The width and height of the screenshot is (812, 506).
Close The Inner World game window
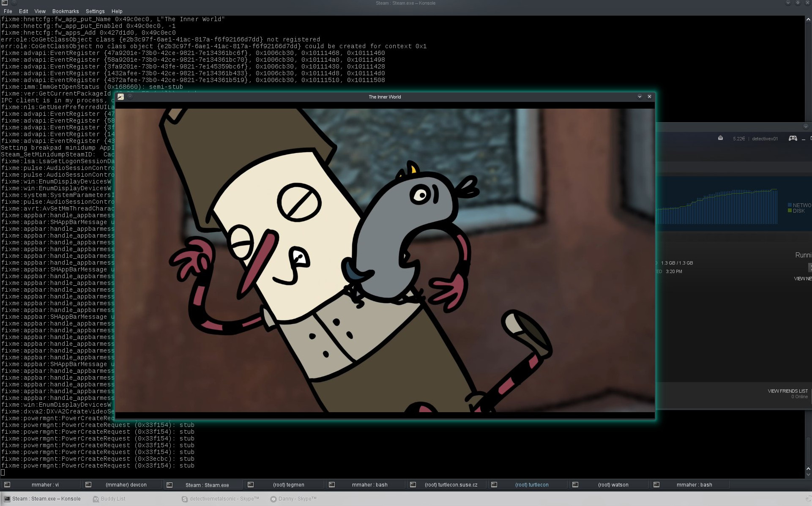coord(650,97)
